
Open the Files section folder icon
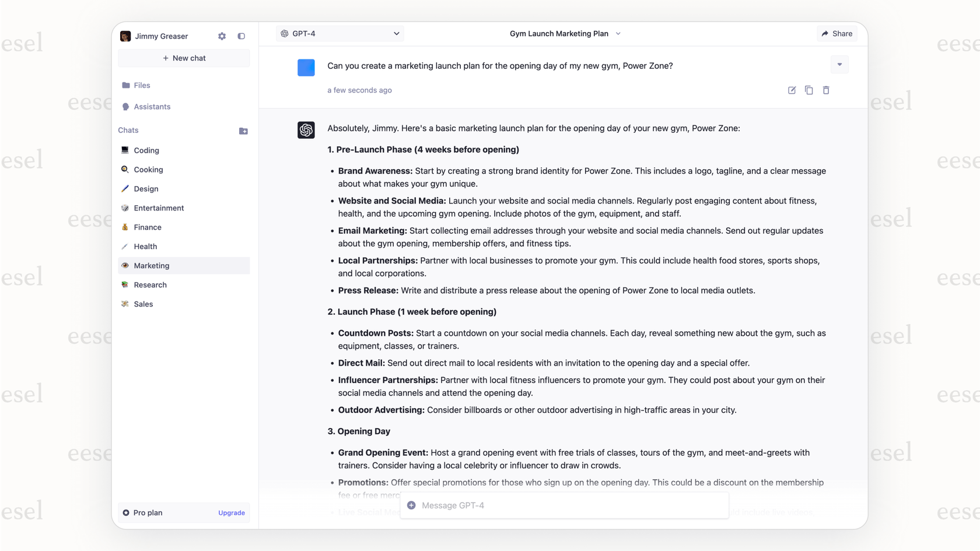click(x=125, y=85)
